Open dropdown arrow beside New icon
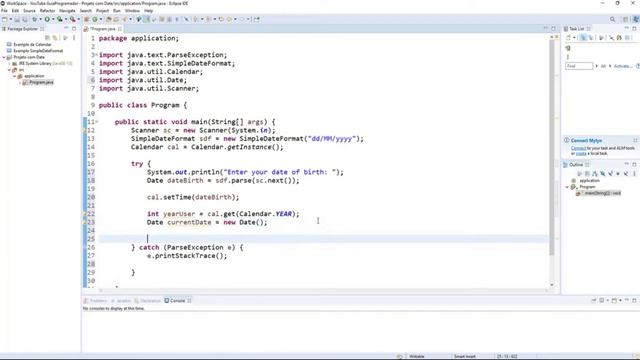This screenshot has height=360, width=640. coord(11,19)
